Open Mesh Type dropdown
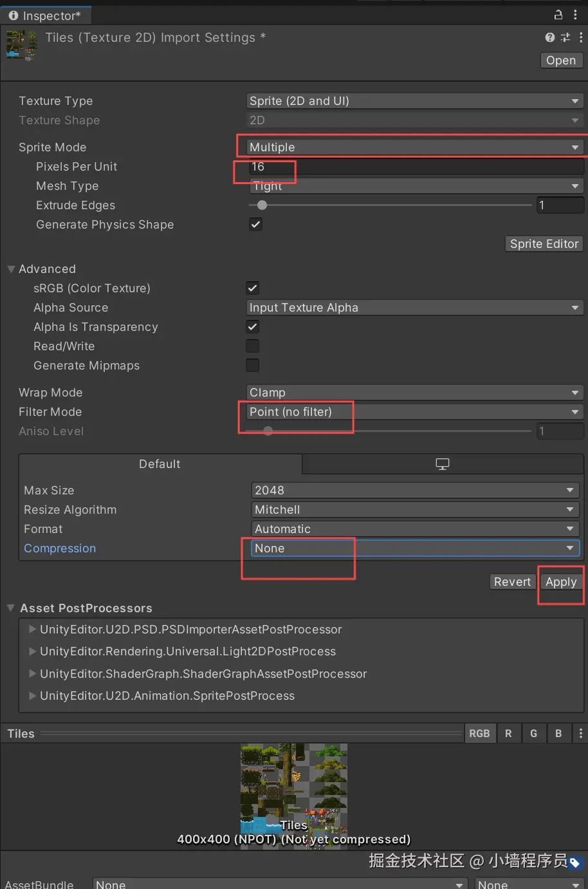This screenshot has width=588, height=889. point(415,186)
